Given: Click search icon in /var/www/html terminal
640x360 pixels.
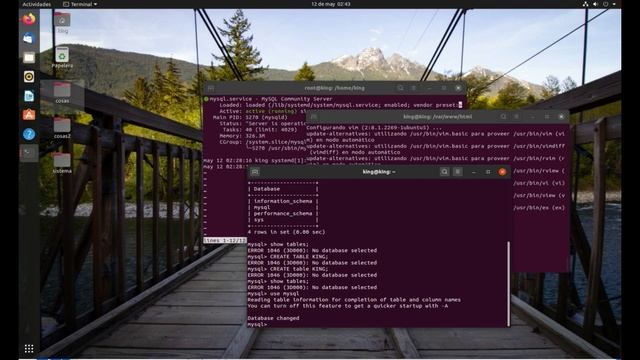Looking at the screenshot, I should pyautogui.click(x=503, y=117).
